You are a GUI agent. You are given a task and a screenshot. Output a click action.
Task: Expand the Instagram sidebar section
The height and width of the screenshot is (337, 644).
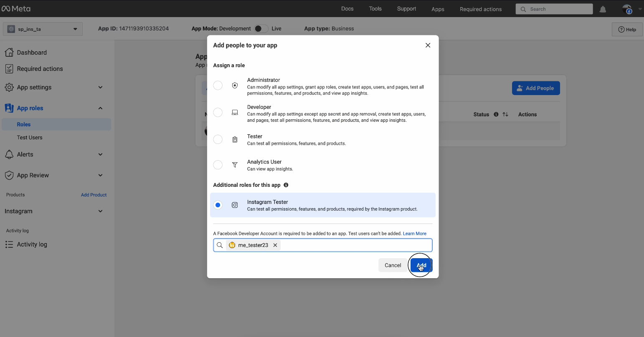[x=100, y=211]
